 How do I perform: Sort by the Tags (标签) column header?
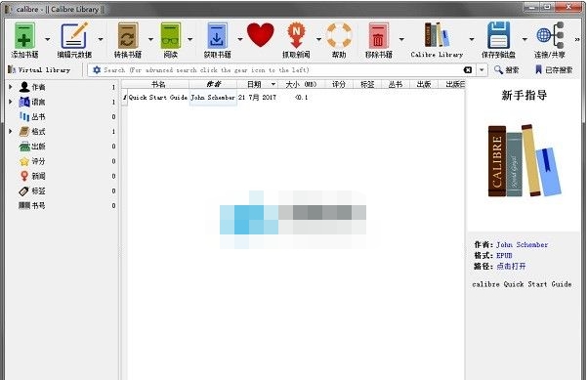pos(367,84)
